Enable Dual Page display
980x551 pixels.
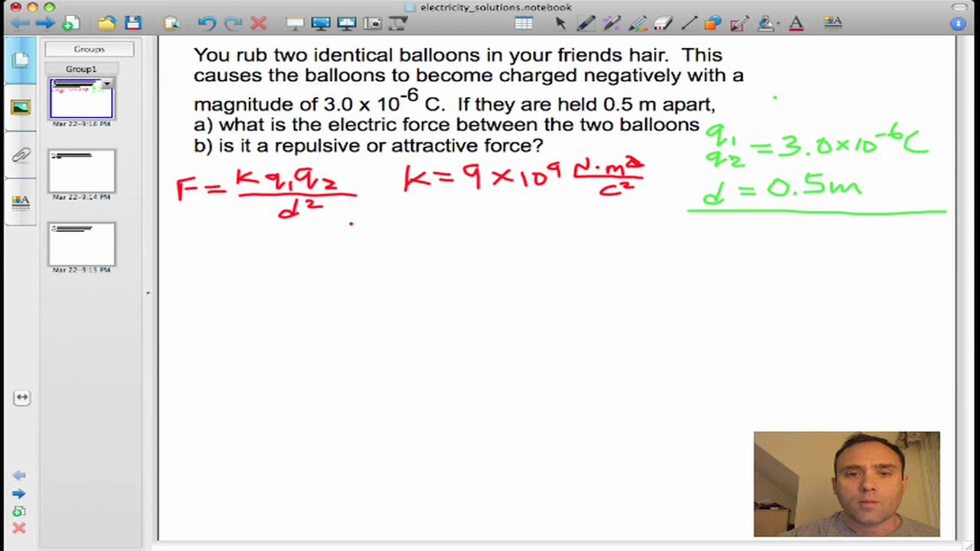tap(347, 23)
